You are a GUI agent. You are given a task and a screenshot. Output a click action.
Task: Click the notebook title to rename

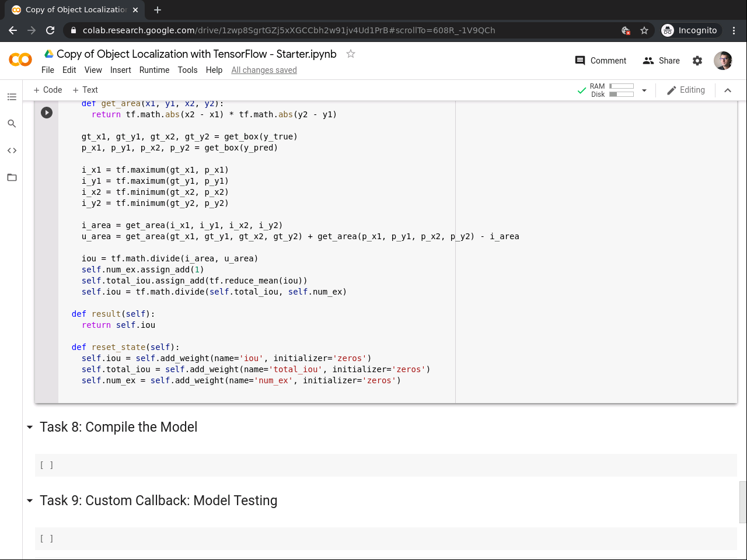tap(197, 54)
